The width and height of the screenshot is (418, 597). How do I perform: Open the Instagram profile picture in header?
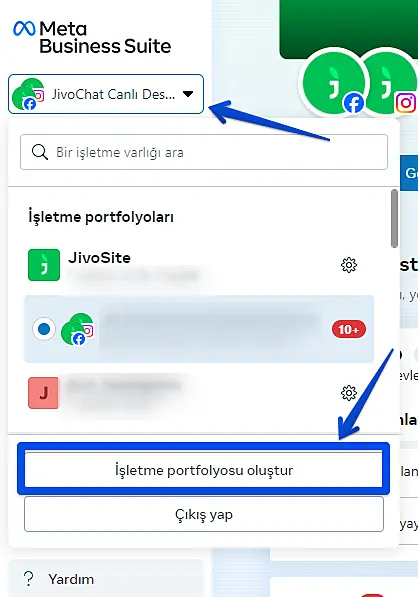(390, 82)
